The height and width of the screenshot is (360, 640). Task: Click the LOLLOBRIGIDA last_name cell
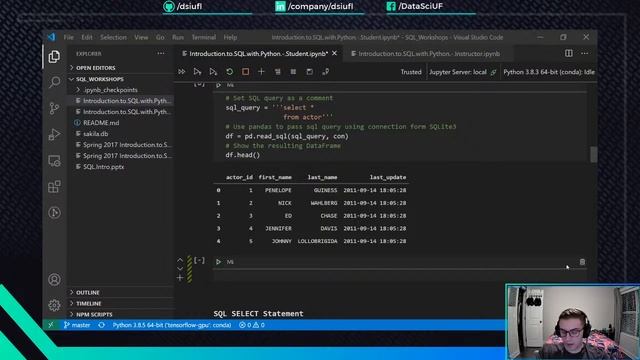pos(317,241)
